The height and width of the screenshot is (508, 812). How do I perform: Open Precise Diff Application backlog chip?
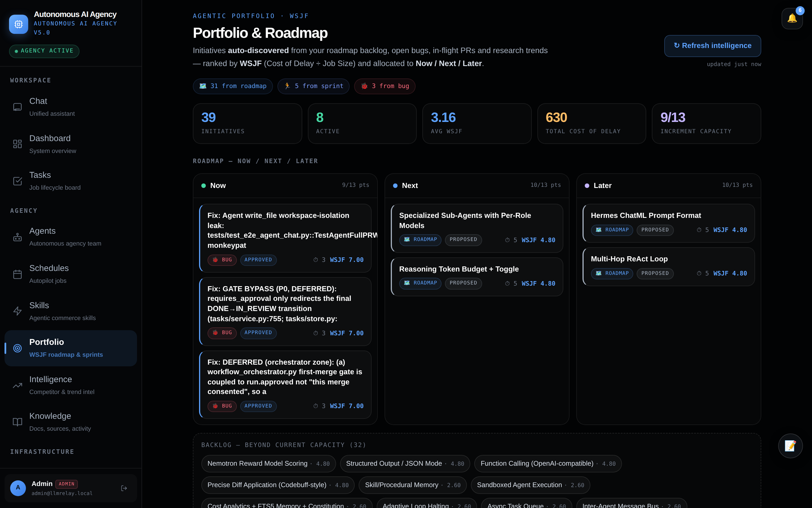(x=278, y=485)
